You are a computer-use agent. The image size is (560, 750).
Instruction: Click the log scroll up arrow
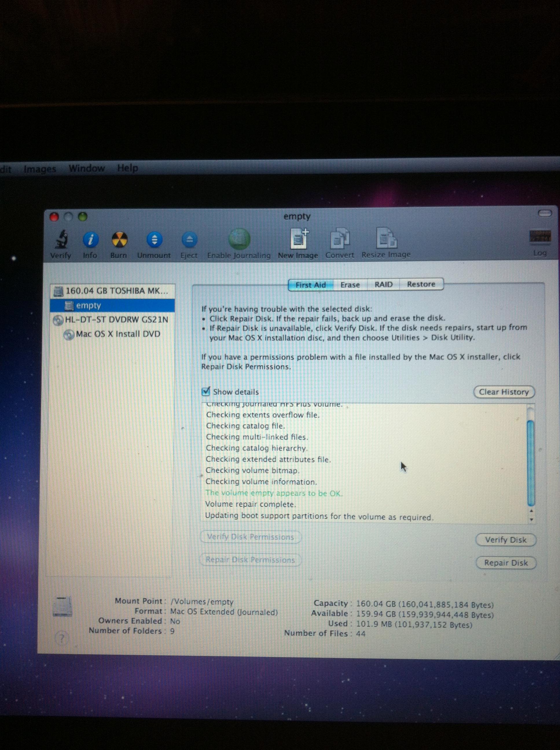(531, 511)
